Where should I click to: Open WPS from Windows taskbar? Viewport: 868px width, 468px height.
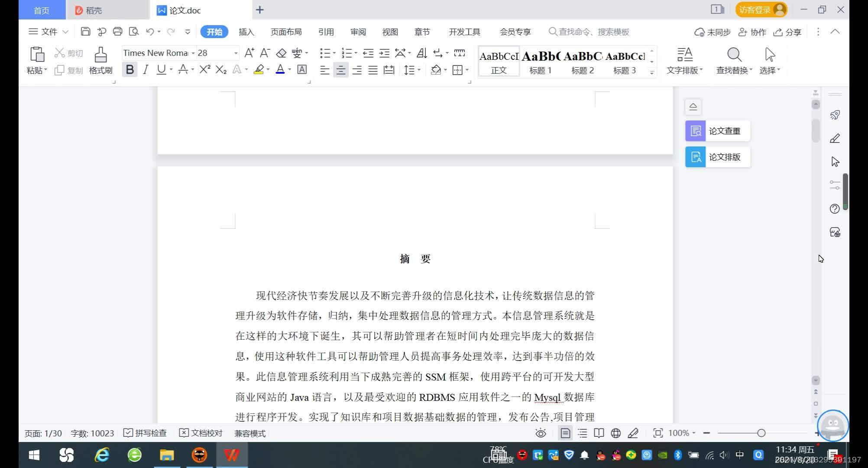point(231,455)
